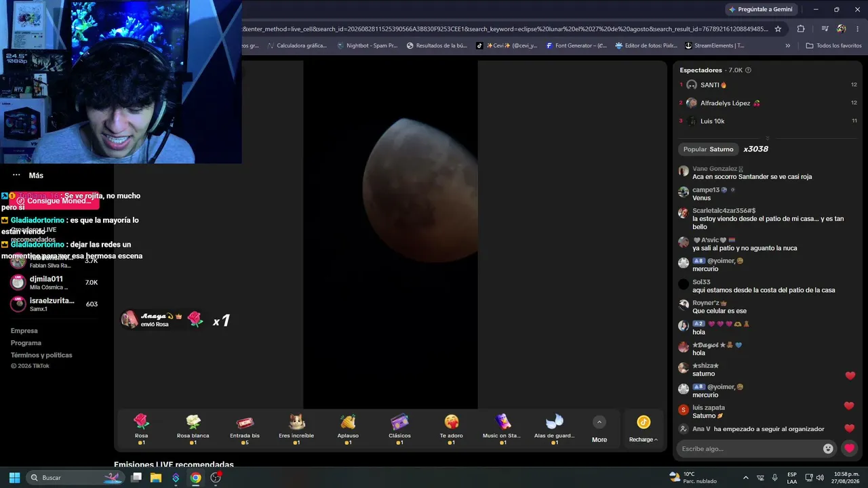Open the Editor de fotos Pixlr bookmark
868x488 pixels.
pos(646,45)
